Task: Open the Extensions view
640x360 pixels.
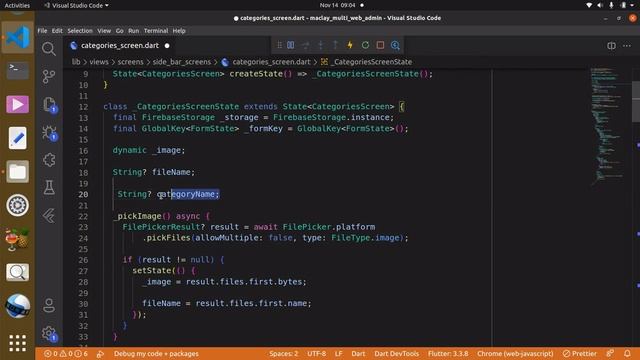Action: 49,160
